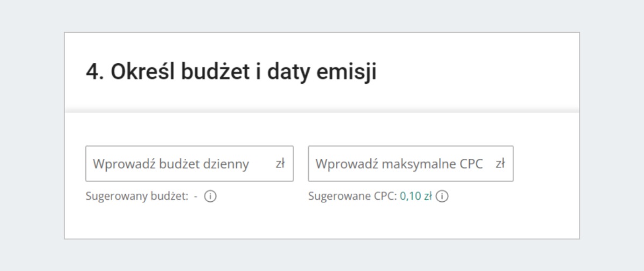Click the step number 4 in heading
The image size is (644, 271).
click(93, 72)
